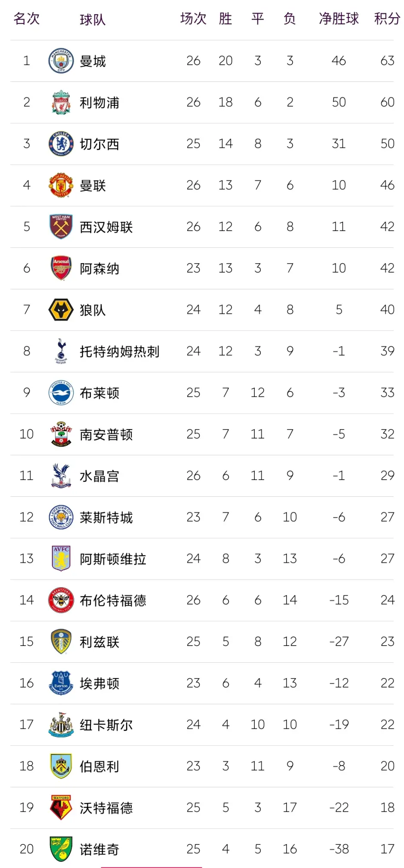Open the Crystal Palace eagle crest

61,476
